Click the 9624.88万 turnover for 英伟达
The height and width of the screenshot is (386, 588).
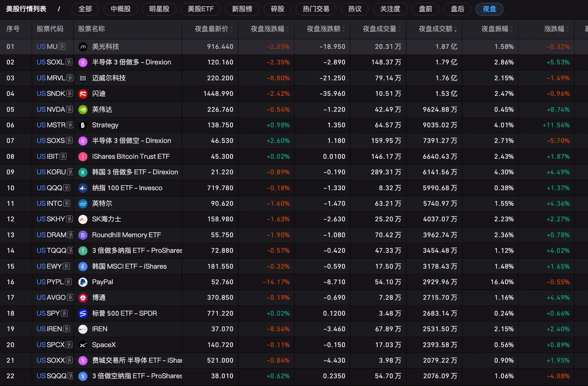pos(440,110)
